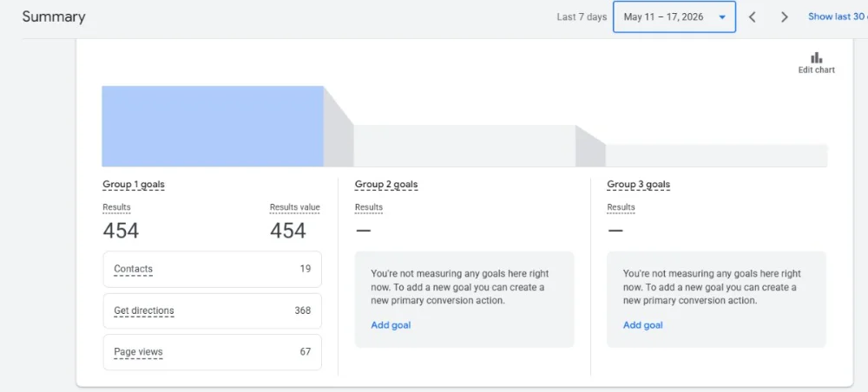Click the 67 Page views count

point(305,352)
